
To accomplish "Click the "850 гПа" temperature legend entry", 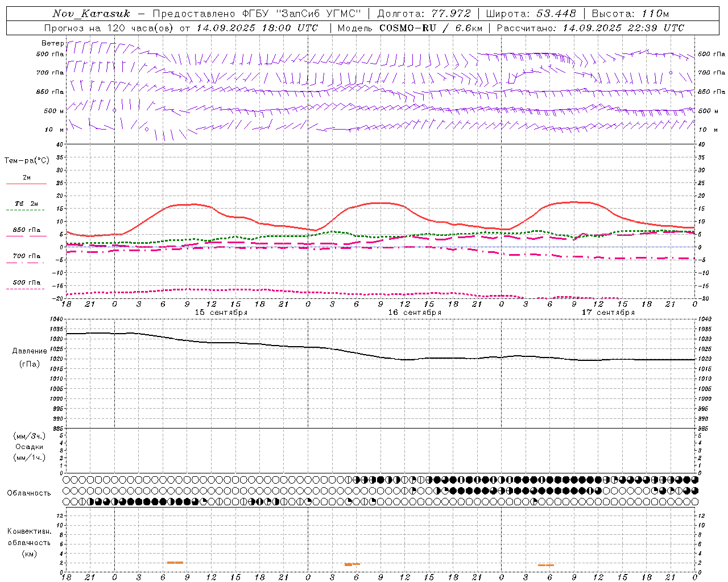I will 27,230.
